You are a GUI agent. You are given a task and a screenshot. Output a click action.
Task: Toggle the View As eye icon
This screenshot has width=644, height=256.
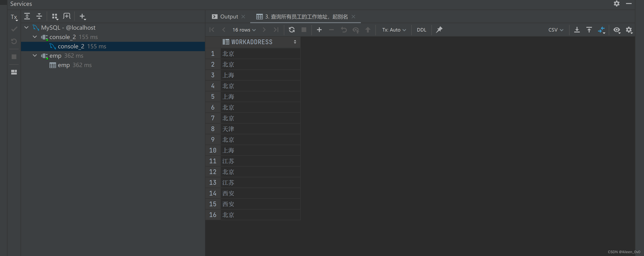[616, 30]
